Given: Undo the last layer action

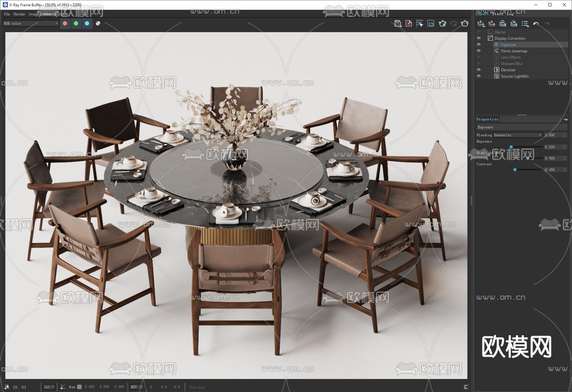Looking at the screenshot, I should click(x=536, y=24).
